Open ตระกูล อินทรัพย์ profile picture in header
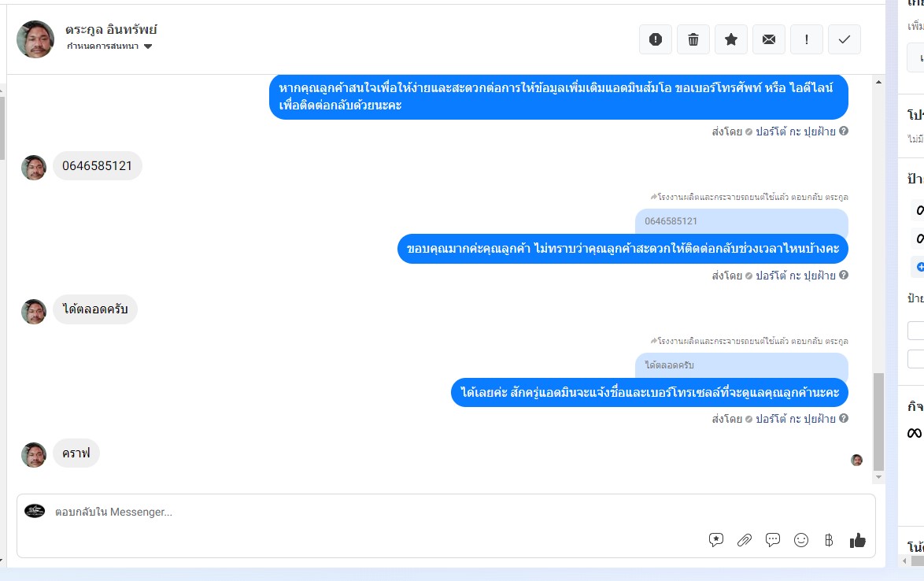Viewport: 924px width, 581px height. [35, 39]
